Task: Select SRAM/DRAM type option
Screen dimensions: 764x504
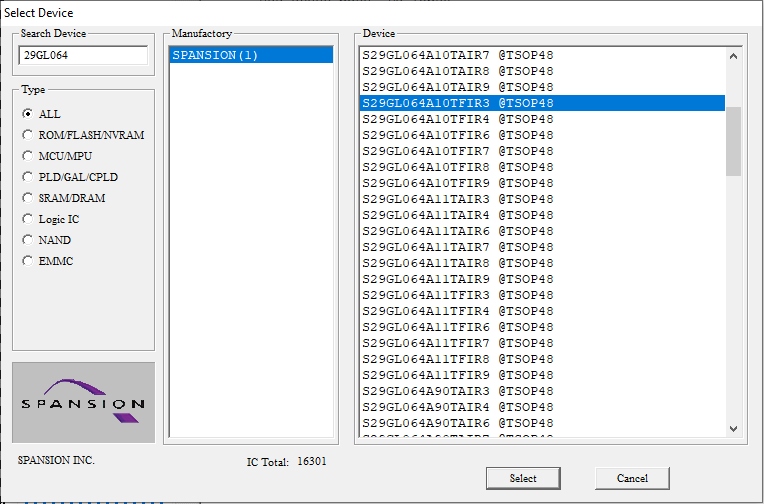Action: click(28, 197)
